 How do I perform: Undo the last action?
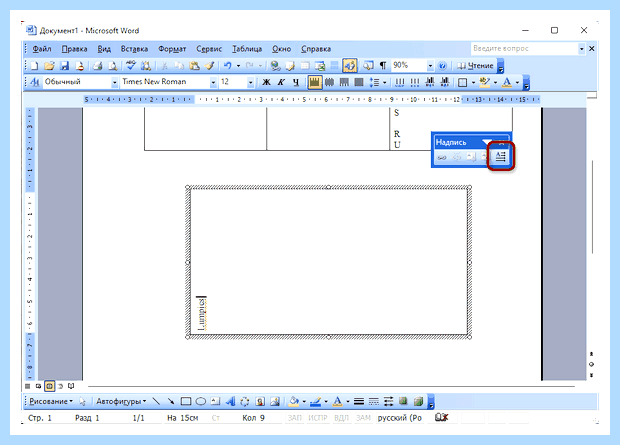228,66
